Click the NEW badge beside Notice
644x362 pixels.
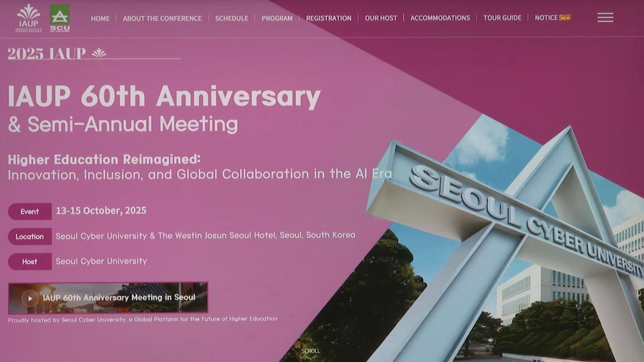click(565, 18)
